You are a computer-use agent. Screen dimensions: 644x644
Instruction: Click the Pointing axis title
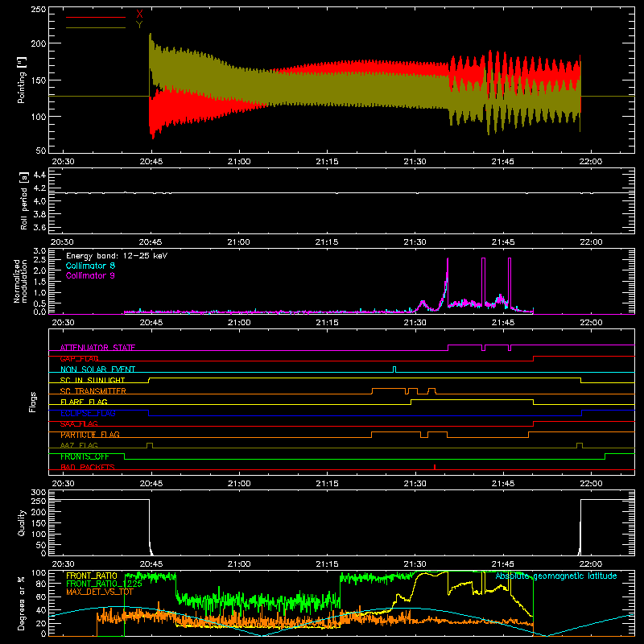pyautogui.click(x=22, y=80)
